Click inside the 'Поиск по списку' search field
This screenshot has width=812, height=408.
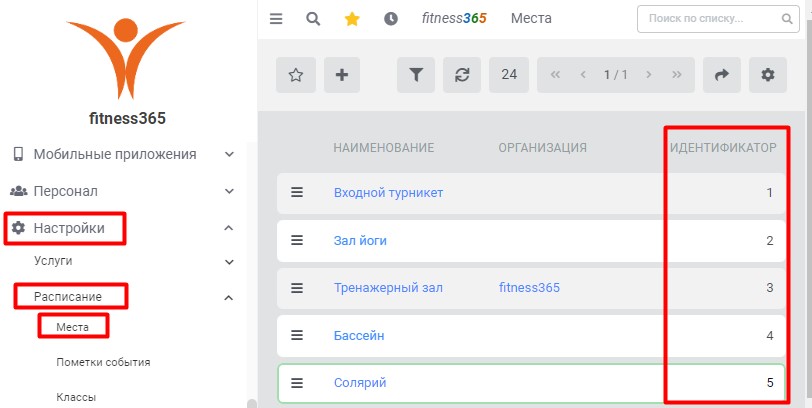coord(718,19)
